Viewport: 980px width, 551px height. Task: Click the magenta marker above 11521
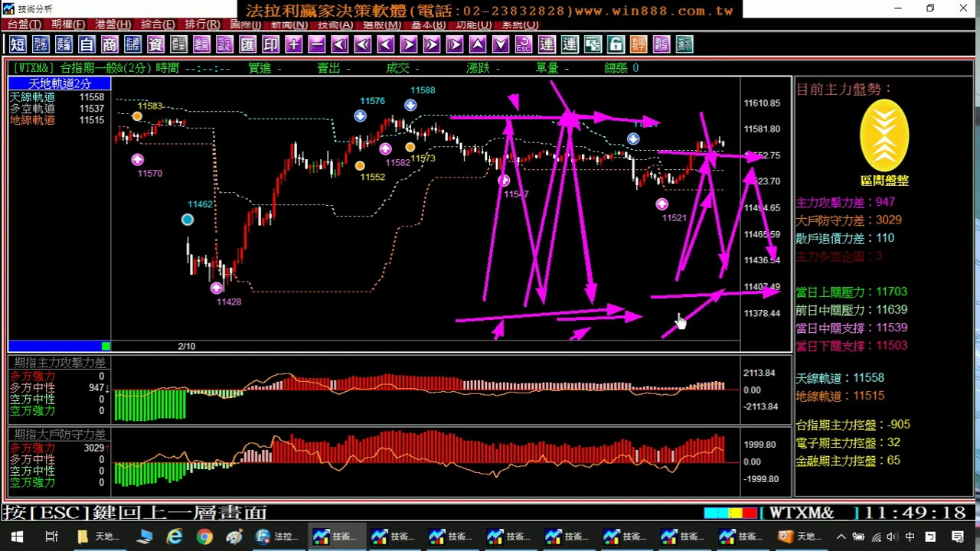[x=661, y=204]
